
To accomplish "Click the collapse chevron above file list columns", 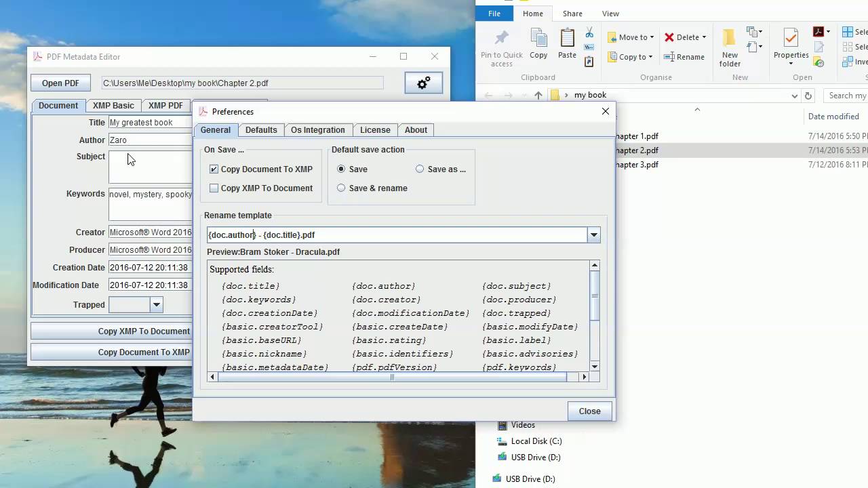I will click(697, 109).
